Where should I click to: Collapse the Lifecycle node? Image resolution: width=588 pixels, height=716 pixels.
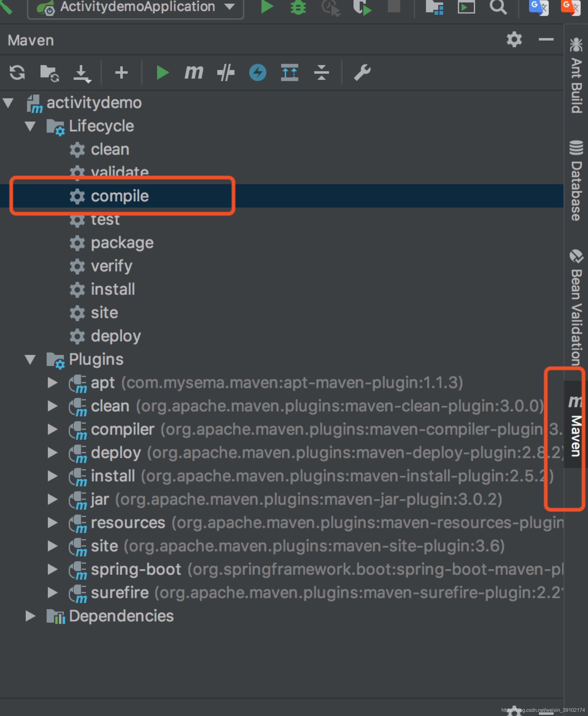coord(30,126)
